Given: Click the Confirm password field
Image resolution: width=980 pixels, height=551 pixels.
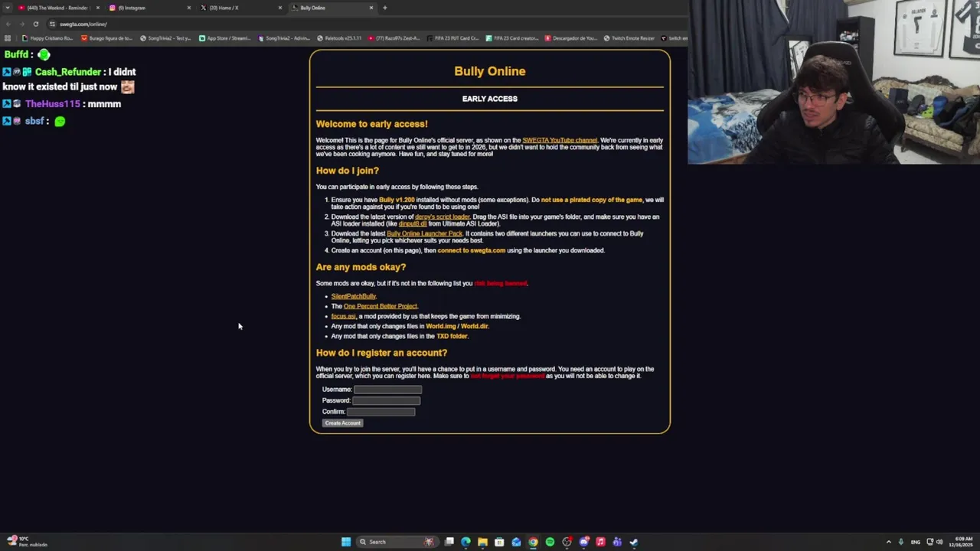Looking at the screenshot, I should (381, 412).
